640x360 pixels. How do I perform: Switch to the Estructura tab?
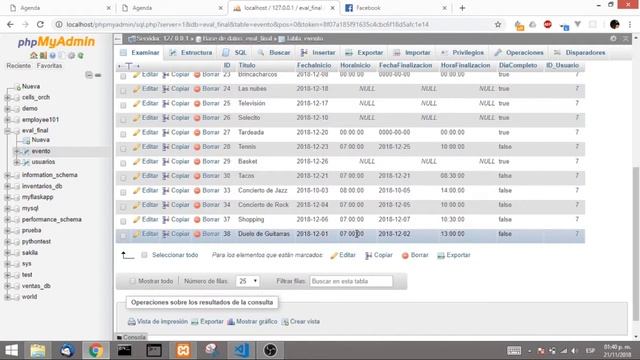coord(191,53)
